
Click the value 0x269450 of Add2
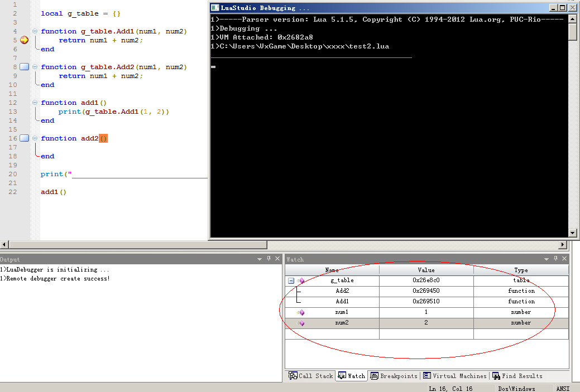(426, 291)
